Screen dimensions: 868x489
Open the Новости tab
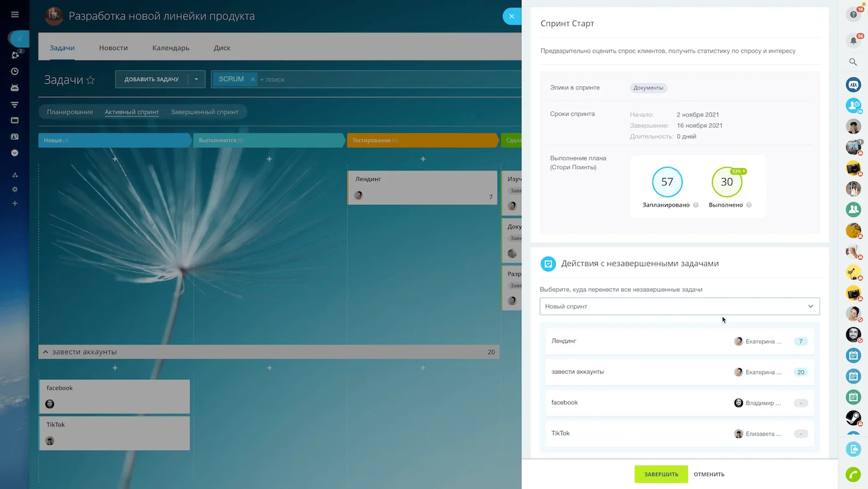(113, 48)
